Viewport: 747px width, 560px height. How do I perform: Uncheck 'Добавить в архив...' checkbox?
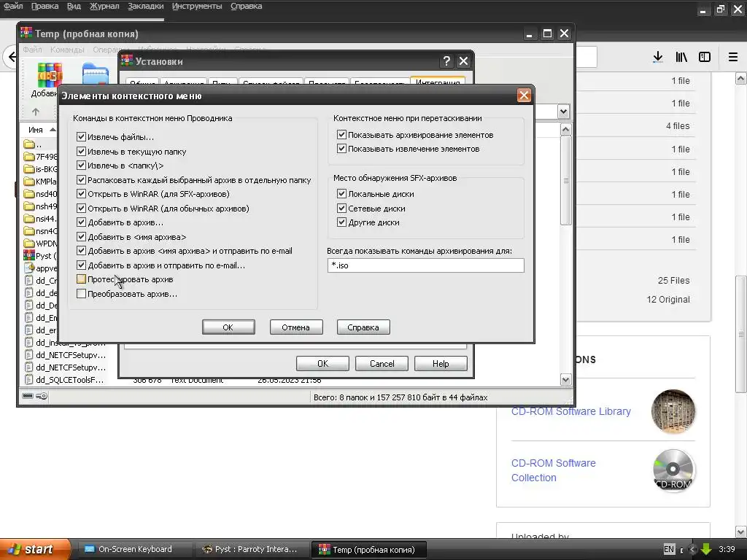click(x=81, y=222)
